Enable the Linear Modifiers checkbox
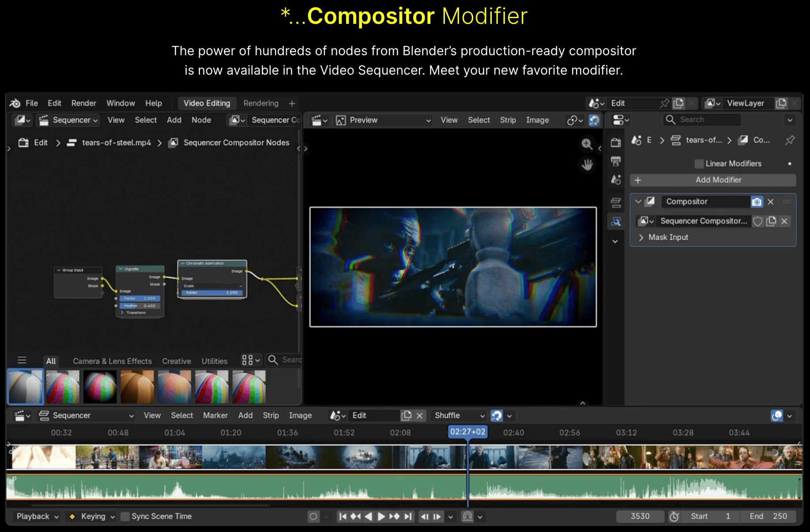 tap(699, 164)
